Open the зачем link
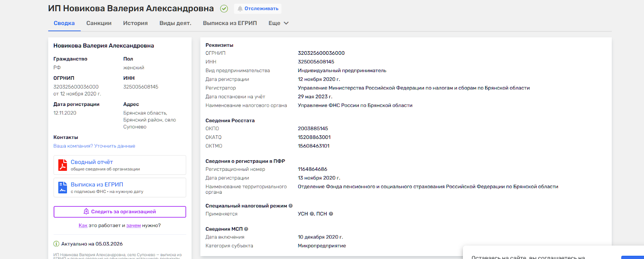The width and height of the screenshot is (644, 259). coord(133,226)
